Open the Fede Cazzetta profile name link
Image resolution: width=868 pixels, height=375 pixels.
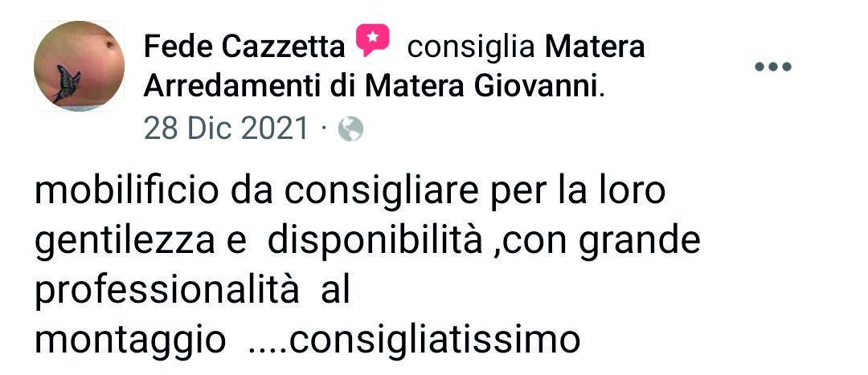(x=244, y=47)
